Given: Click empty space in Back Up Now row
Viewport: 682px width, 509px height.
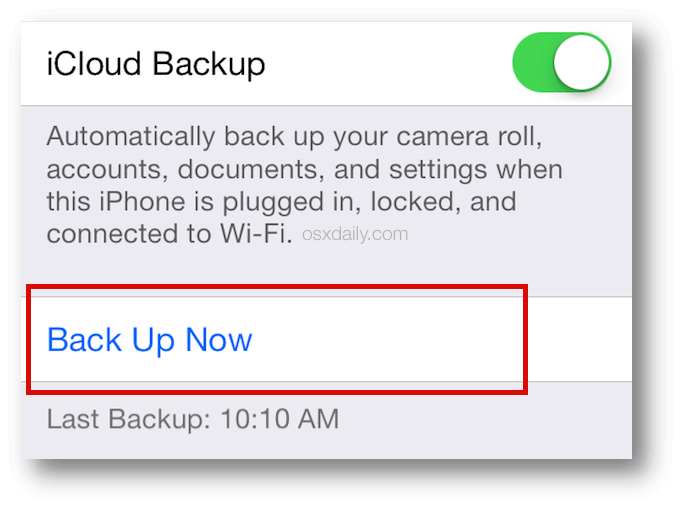Looking at the screenshot, I should click(x=391, y=340).
